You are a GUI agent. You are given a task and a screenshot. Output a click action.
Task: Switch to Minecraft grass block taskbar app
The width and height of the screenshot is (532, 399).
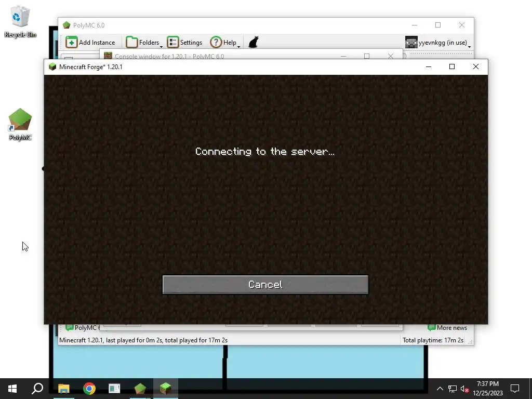coord(166,389)
